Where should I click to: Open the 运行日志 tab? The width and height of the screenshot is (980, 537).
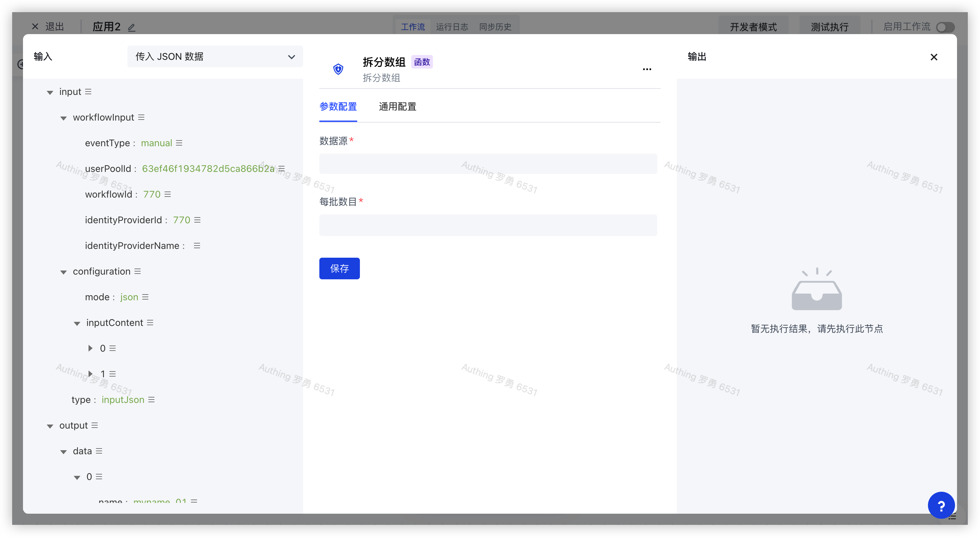[x=451, y=27]
